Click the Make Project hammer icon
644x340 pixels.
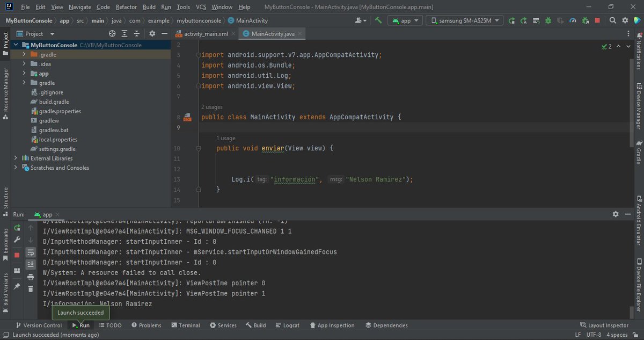click(378, 20)
